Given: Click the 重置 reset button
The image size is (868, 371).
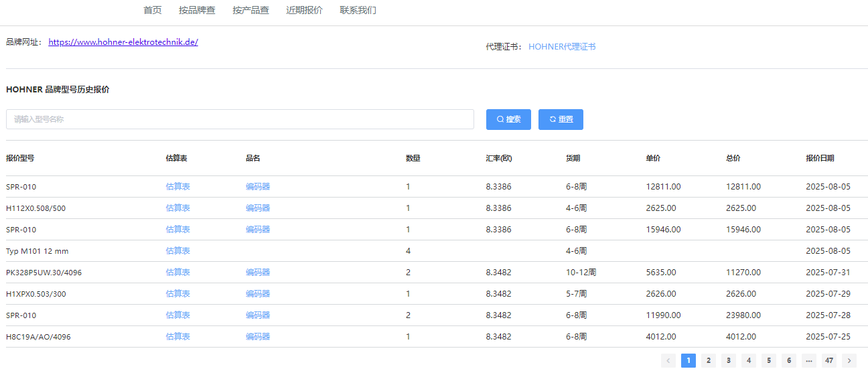Looking at the screenshot, I should [561, 119].
